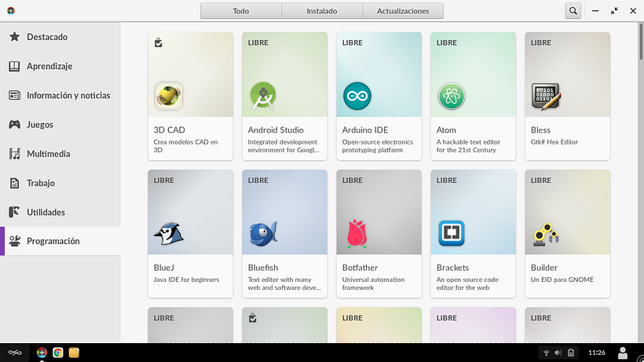Open the Atom editor icon

452,96
